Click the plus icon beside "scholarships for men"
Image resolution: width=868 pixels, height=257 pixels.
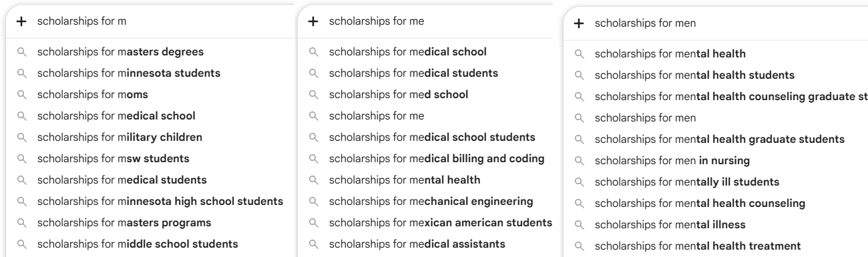[x=579, y=23]
